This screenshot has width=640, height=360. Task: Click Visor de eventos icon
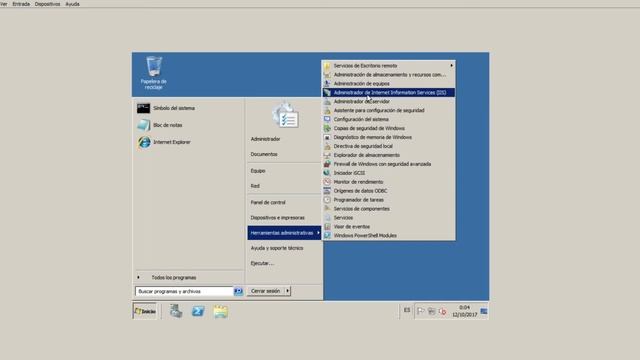pos(327,226)
